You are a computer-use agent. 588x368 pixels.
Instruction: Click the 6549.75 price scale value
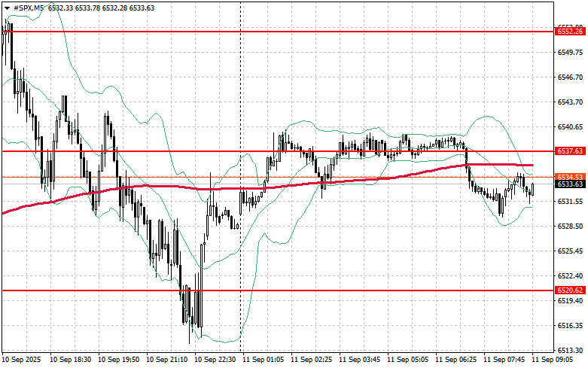[x=570, y=52]
